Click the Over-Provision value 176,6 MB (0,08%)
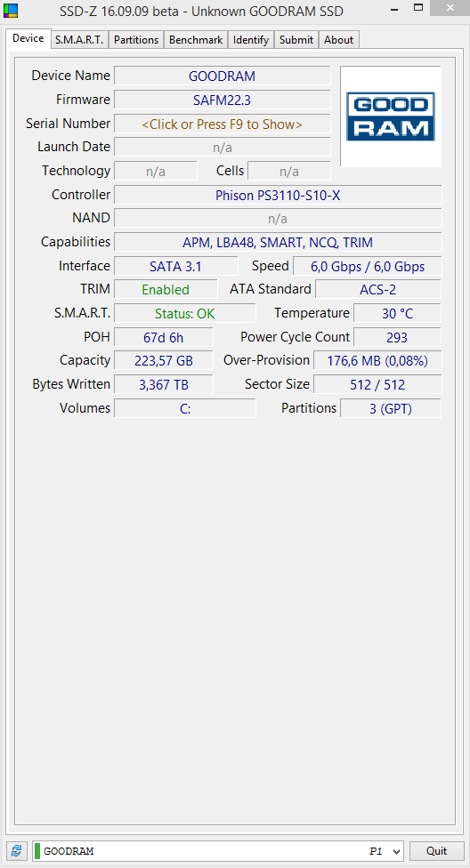 click(377, 361)
